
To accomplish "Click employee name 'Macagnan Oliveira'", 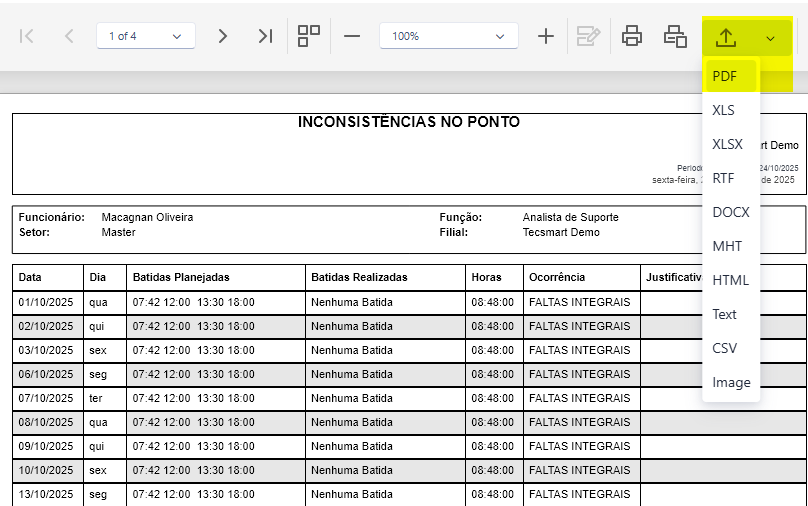I will 147,217.
